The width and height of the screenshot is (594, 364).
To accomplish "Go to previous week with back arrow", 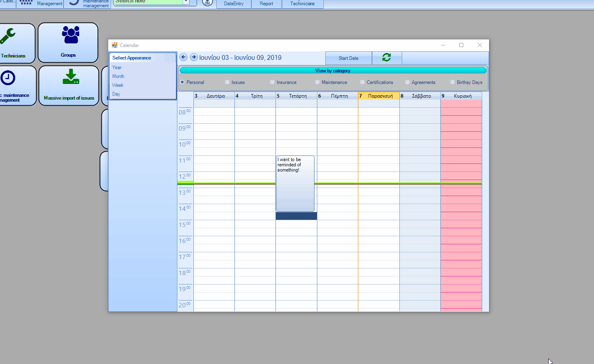I will pyautogui.click(x=183, y=57).
